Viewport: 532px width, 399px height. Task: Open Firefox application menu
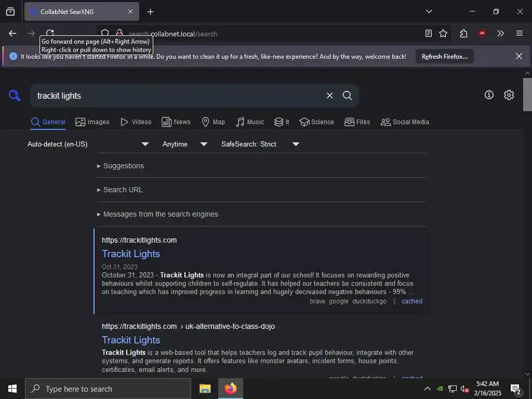520,33
